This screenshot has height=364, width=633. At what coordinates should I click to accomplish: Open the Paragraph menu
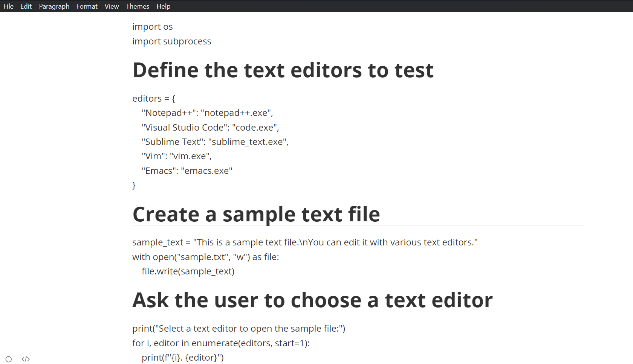[54, 6]
